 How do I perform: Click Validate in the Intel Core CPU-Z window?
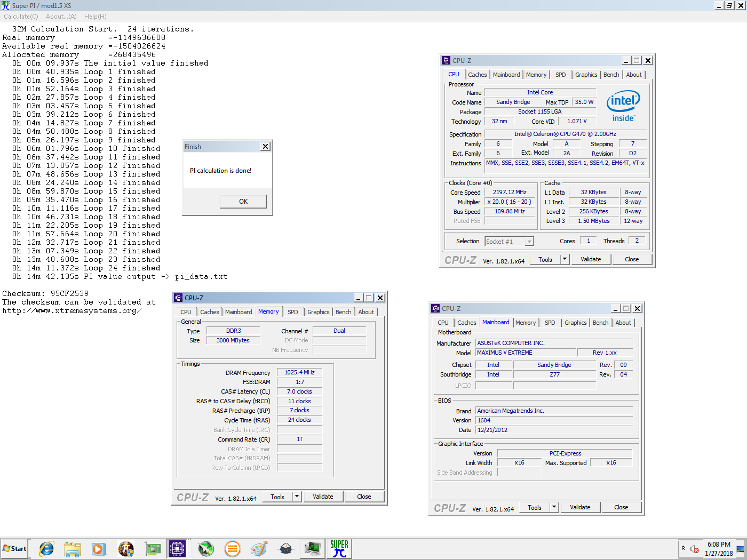click(x=591, y=259)
